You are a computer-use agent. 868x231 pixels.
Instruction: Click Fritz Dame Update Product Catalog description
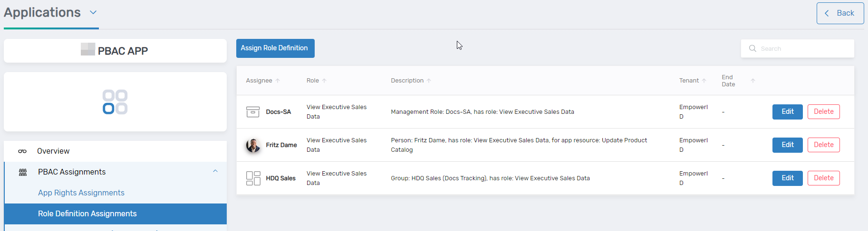pos(519,145)
